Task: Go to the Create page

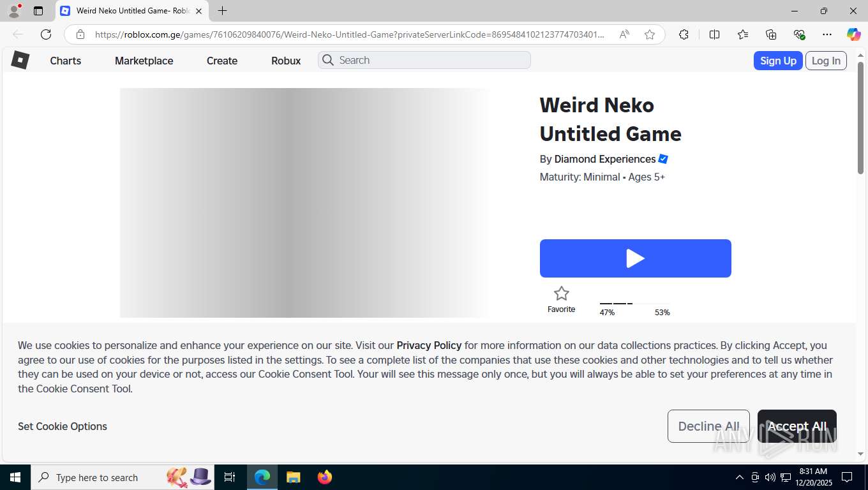Action: [x=222, y=61]
